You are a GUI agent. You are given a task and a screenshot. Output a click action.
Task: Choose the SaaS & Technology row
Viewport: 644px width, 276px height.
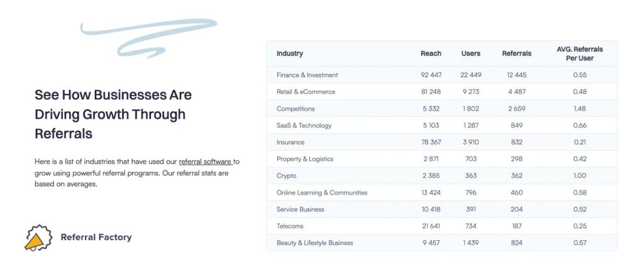coord(442,125)
